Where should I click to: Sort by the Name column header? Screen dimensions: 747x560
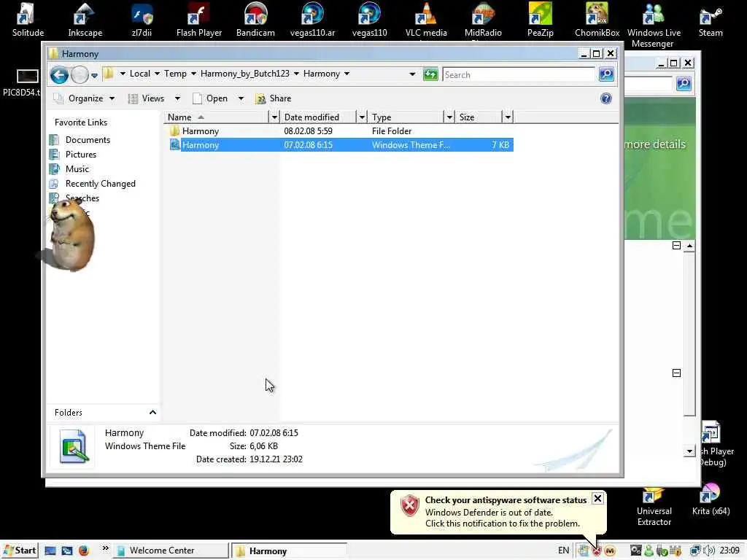pyautogui.click(x=215, y=117)
